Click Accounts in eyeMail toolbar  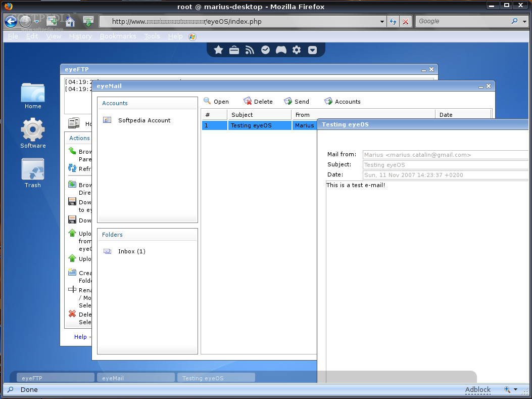coord(343,101)
